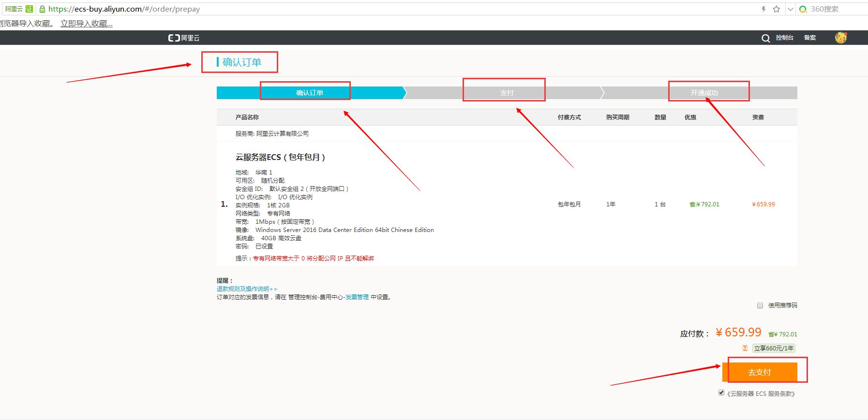Open 备案 in the top navigation

click(810, 38)
